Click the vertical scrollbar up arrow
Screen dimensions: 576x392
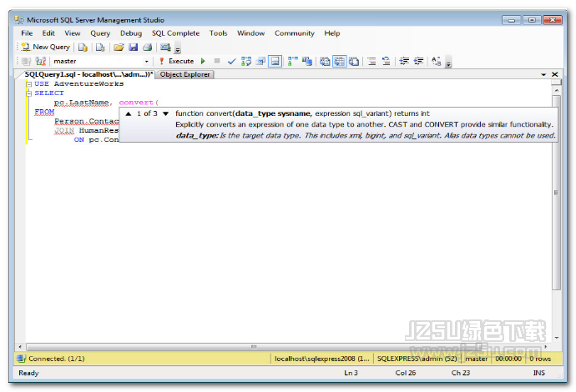tap(556, 90)
